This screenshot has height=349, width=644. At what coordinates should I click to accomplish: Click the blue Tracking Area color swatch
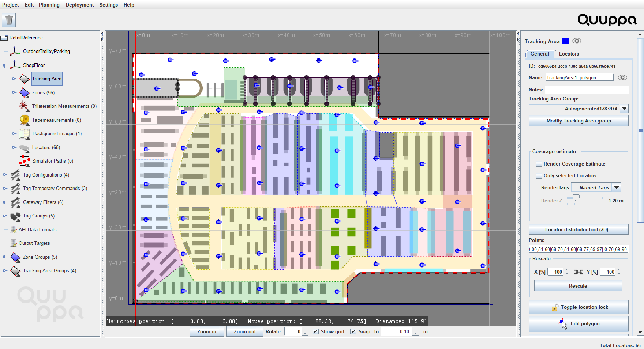coord(565,41)
